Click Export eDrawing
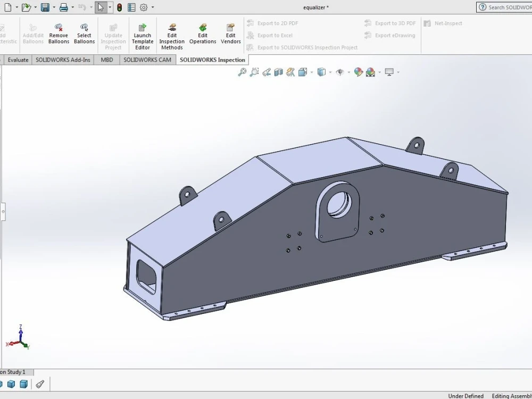 [x=390, y=35]
